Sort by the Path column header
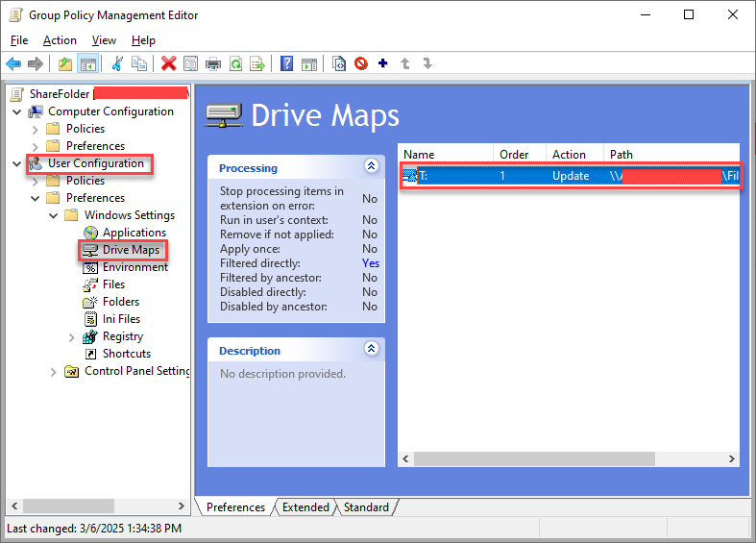Viewport: 756px width, 543px height. click(x=671, y=155)
